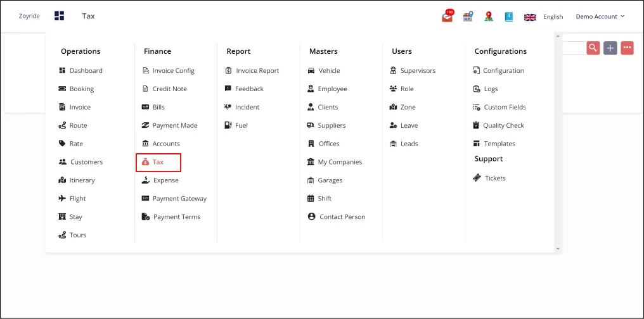
Task: Click the Suppliers truck icon
Action: click(311, 125)
